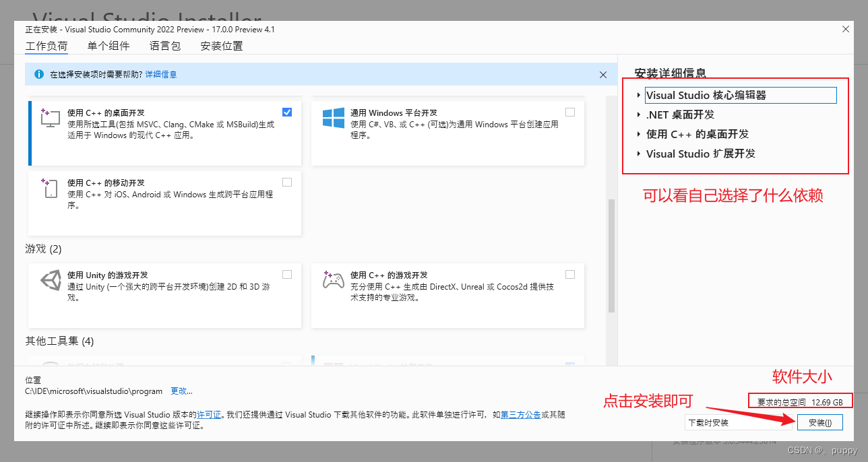Expand Visual Studio 扩展开发 entry
Image resolution: width=868 pixels, height=462 pixels.
point(639,154)
